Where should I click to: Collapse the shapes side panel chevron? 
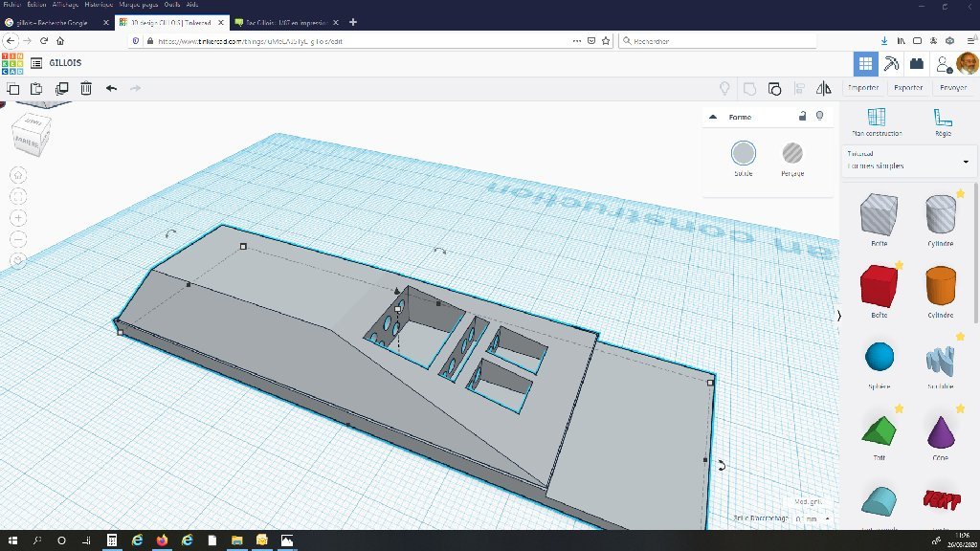pos(838,316)
